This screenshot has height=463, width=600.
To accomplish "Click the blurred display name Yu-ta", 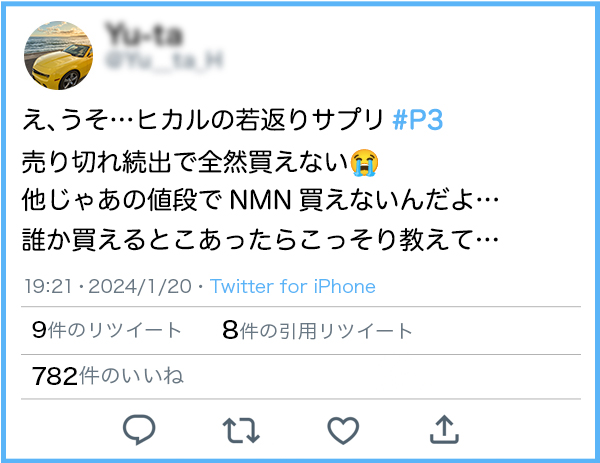I will pos(144,34).
